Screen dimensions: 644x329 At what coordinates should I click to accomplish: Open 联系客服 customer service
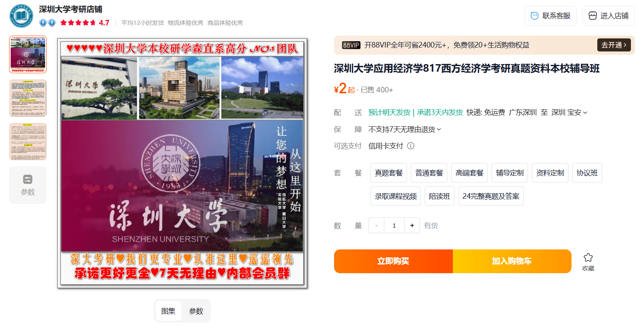pyautogui.click(x=551, y=16)
